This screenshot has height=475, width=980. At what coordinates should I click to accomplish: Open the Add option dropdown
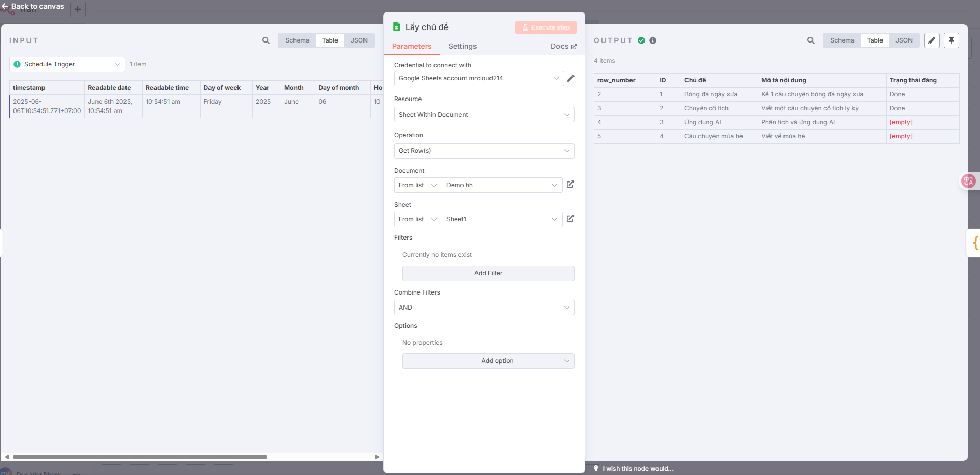pyautogui.click(x=488, y=361)
